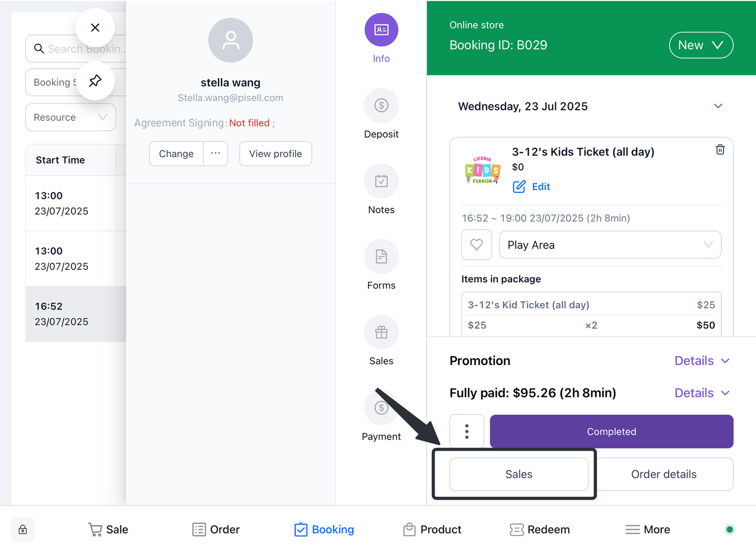The image size is (756, 554).
Task: Switch to the Product tab
Action: 432,530
